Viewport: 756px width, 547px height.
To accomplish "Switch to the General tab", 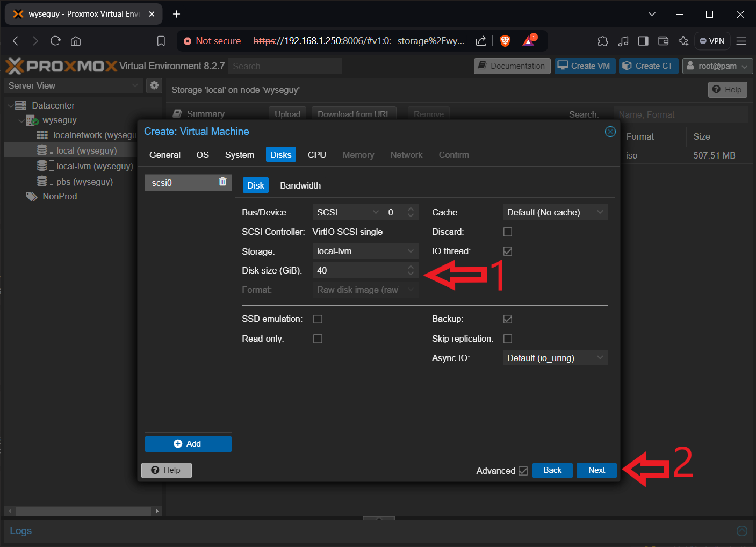I will tap(165, 155).
